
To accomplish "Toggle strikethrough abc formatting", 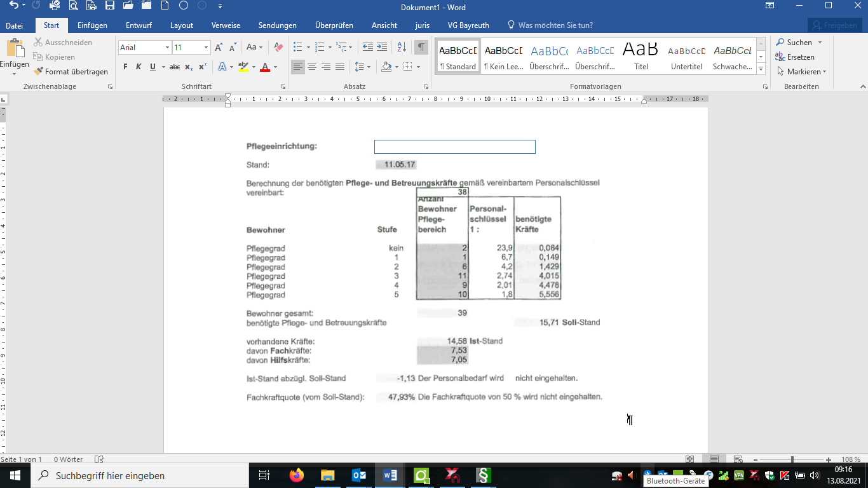I will [x=175, y=67].
